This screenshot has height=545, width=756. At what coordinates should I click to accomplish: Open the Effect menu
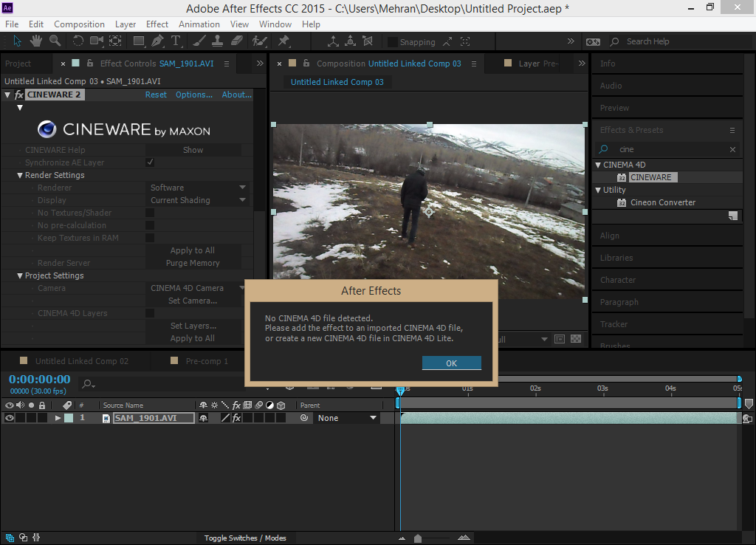coord(157,24)
